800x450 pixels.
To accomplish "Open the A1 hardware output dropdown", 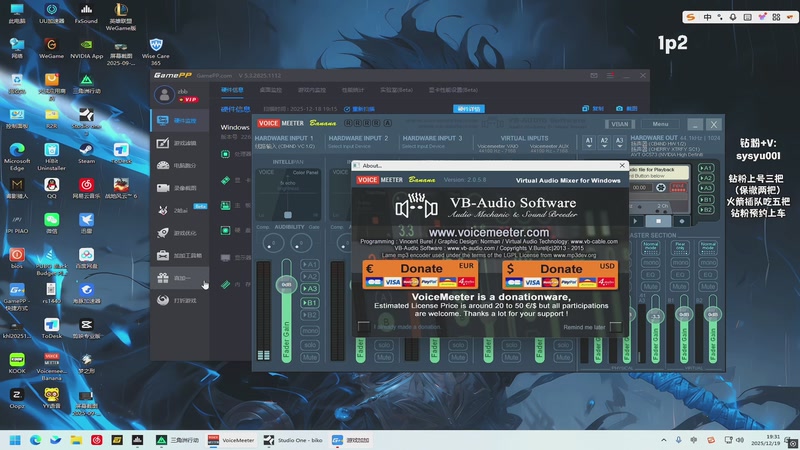I will click(x=589, y=142).
